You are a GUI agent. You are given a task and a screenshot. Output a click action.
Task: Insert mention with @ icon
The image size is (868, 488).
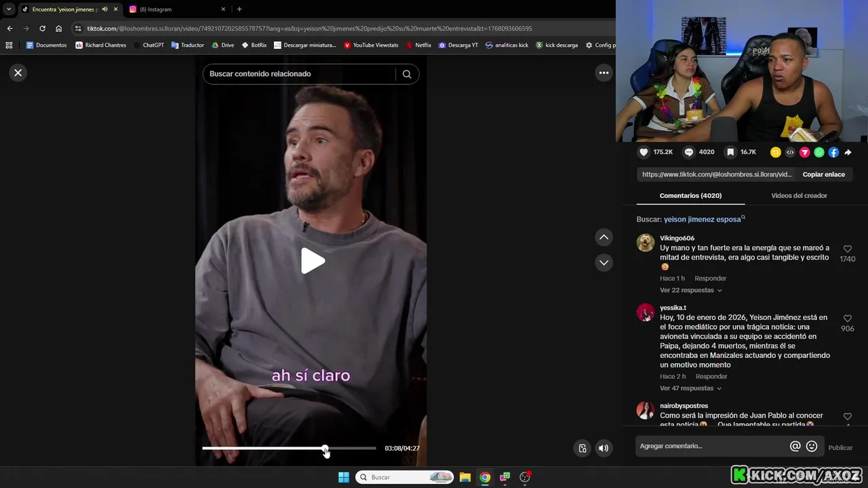tap(795, 446)
